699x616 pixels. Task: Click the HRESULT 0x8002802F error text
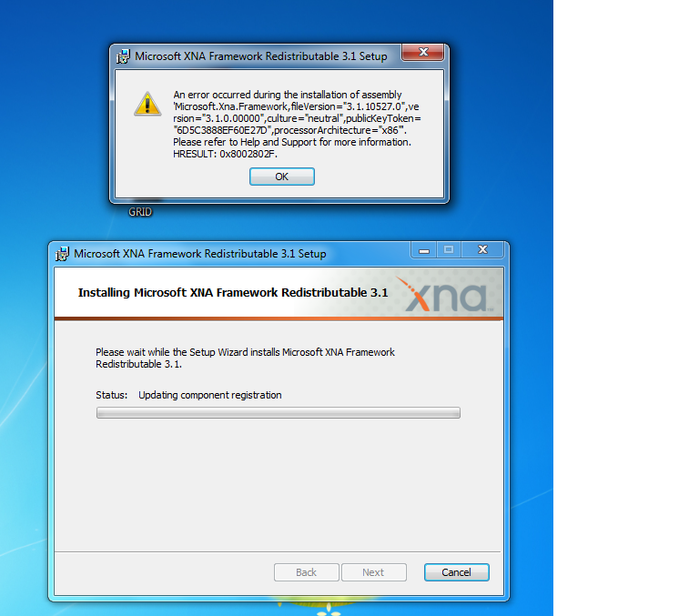point(225,154)
